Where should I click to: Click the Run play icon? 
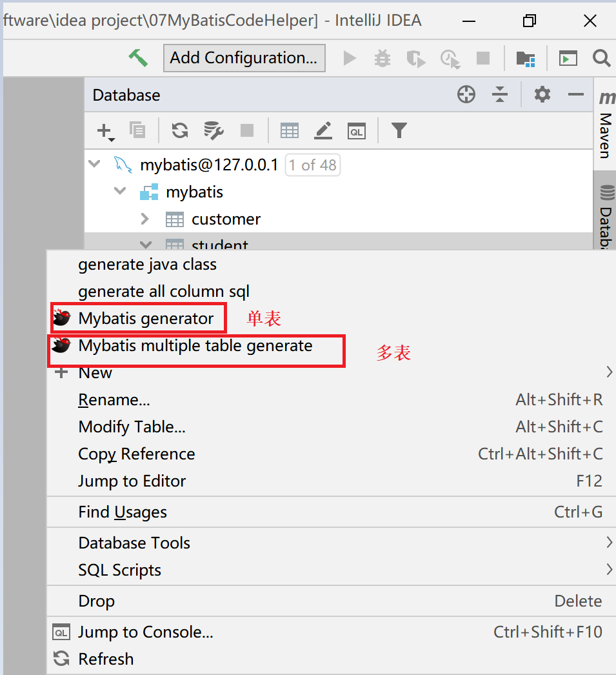point(350,57)
